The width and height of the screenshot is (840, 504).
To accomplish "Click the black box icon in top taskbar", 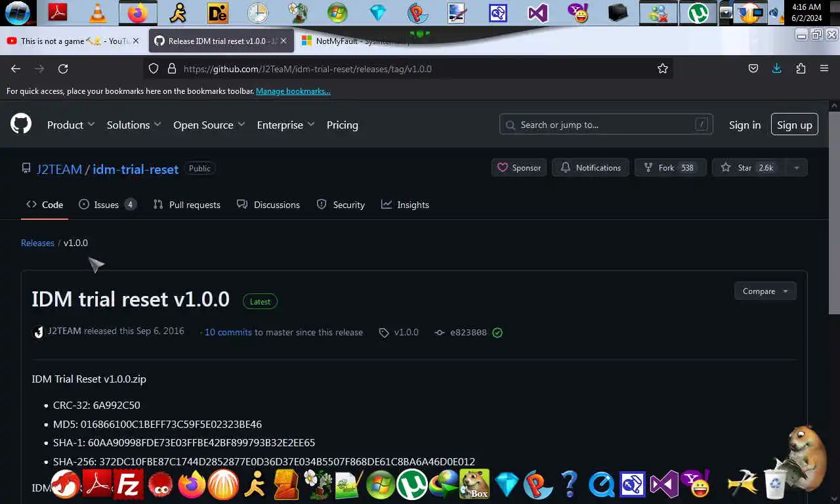I will [618, 12].
